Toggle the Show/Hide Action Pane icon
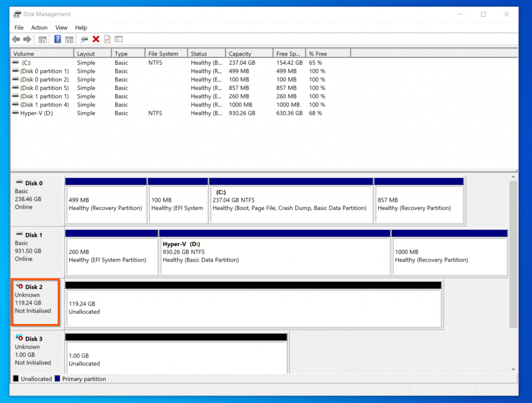The width and height of the screenshot is (532, 403). coord(69,39)
